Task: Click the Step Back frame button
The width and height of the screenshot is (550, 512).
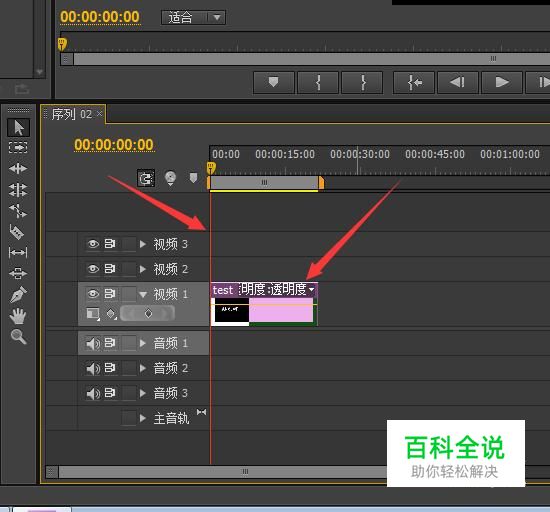Action: coord(458,82)
